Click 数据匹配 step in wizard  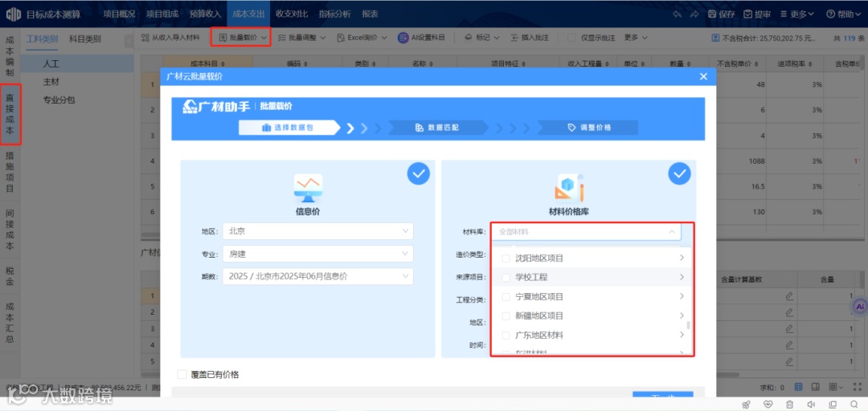[437, 127]
